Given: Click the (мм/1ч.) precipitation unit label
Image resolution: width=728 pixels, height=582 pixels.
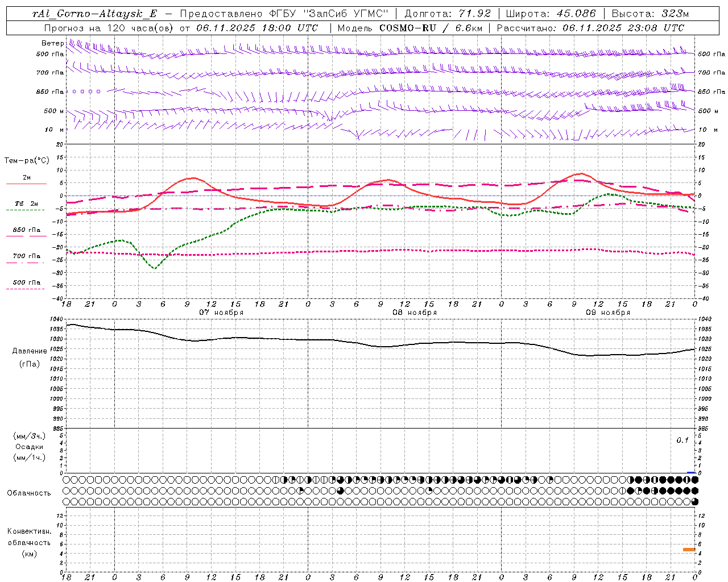Looking at the screenshot, I should [x=30, y=458].
